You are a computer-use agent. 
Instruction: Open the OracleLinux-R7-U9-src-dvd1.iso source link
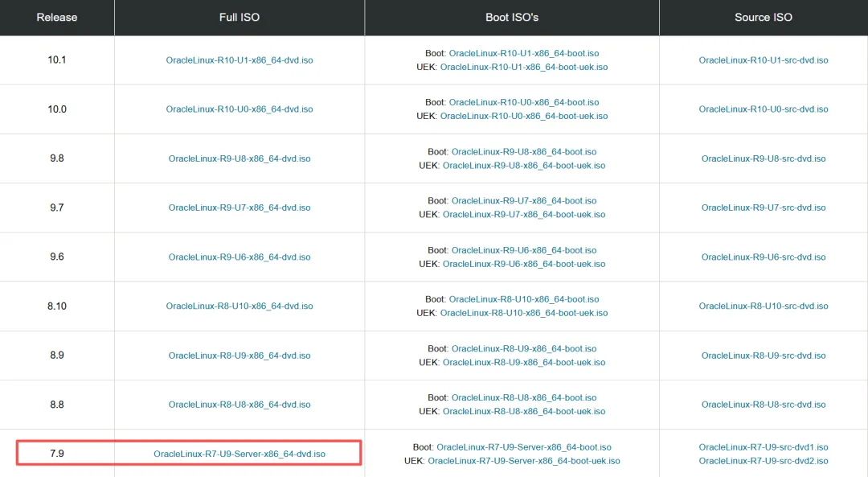pyautogui.click(x=764, y=447)
